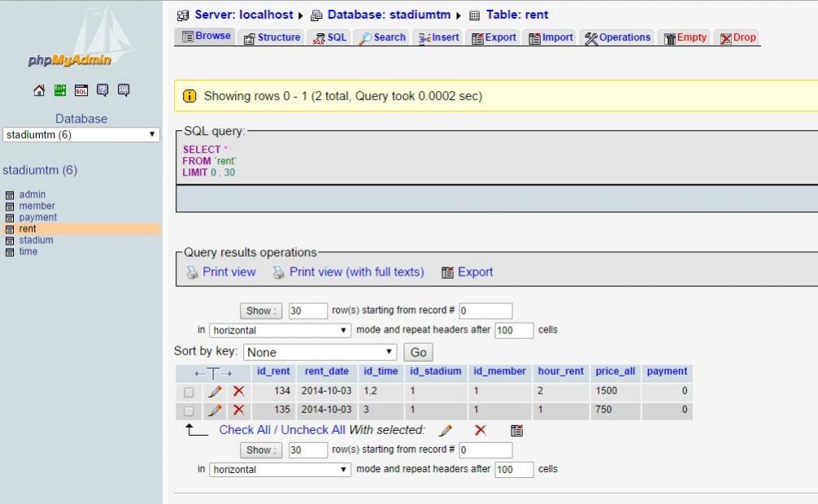Click the green Exit log out icon

60,90
